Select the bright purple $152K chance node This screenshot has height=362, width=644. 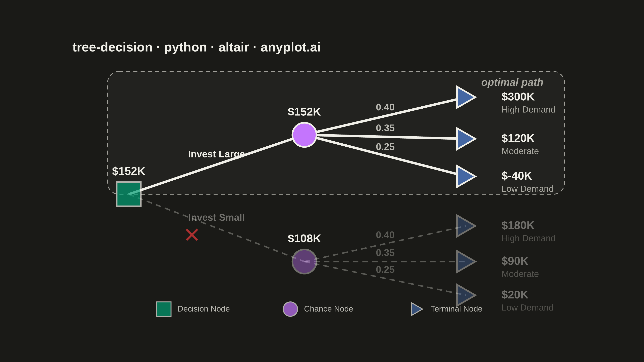[x=304, y=135]
